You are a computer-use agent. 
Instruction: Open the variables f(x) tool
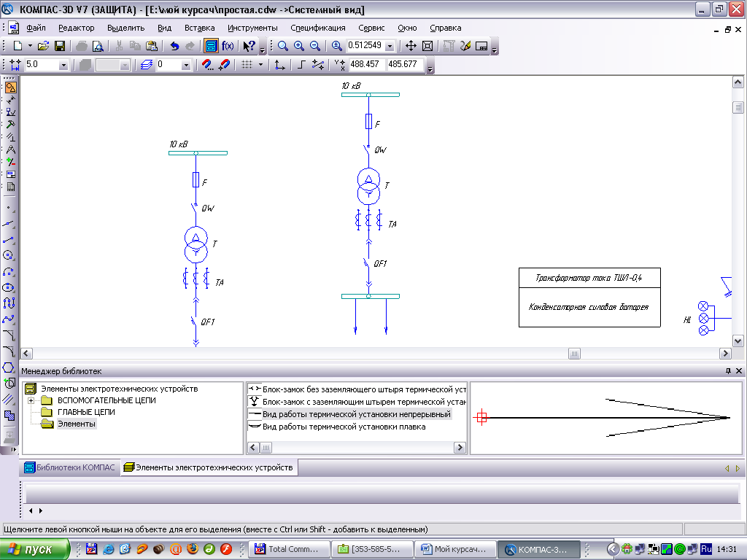pyautogui.click(x=228, y=46)
